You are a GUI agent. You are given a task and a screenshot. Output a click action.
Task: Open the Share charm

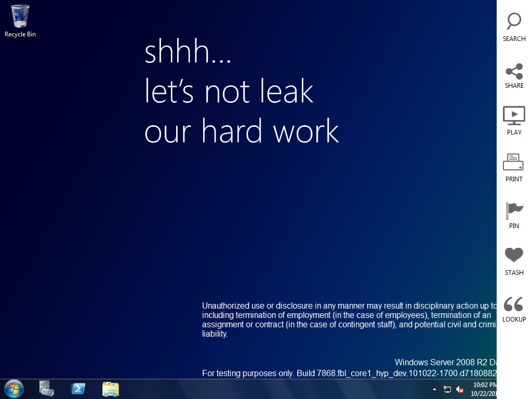[x=514, y=76]
